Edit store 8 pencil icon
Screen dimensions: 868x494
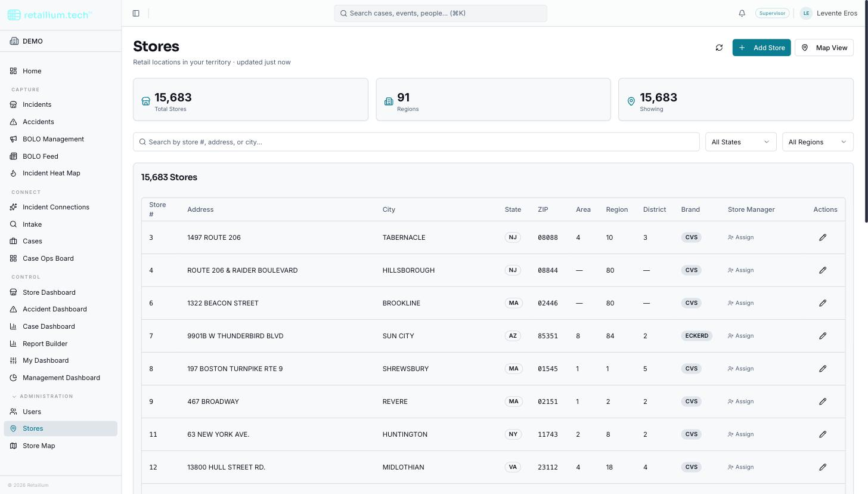[823, 369]
